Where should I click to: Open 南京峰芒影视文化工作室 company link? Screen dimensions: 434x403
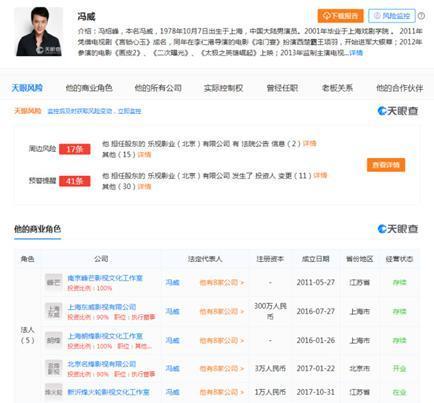click(105, 278)
